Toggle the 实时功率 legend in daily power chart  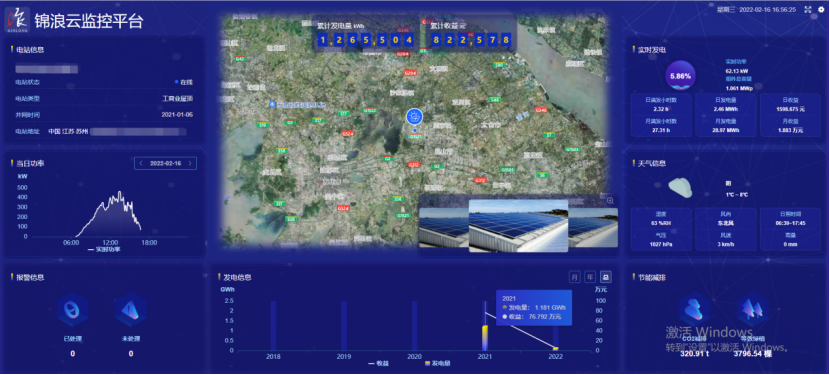point(104,249)
